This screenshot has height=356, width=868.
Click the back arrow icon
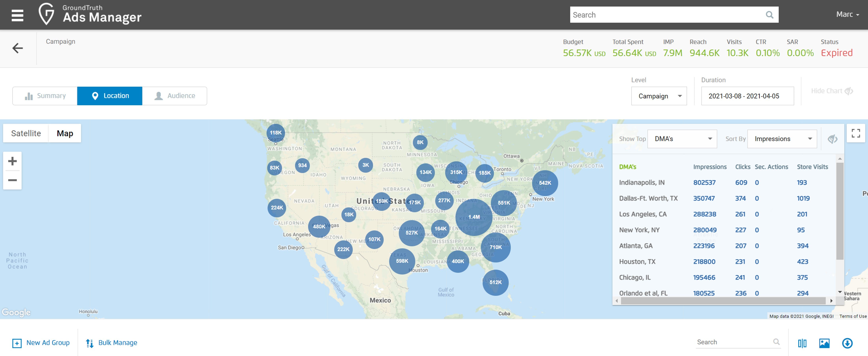coord(18,48)
